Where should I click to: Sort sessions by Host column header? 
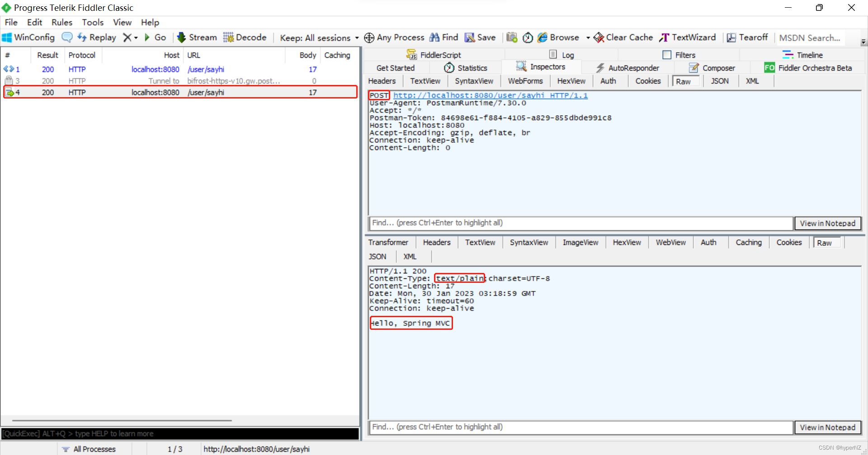pyautogui.click(x=142, y=55)
